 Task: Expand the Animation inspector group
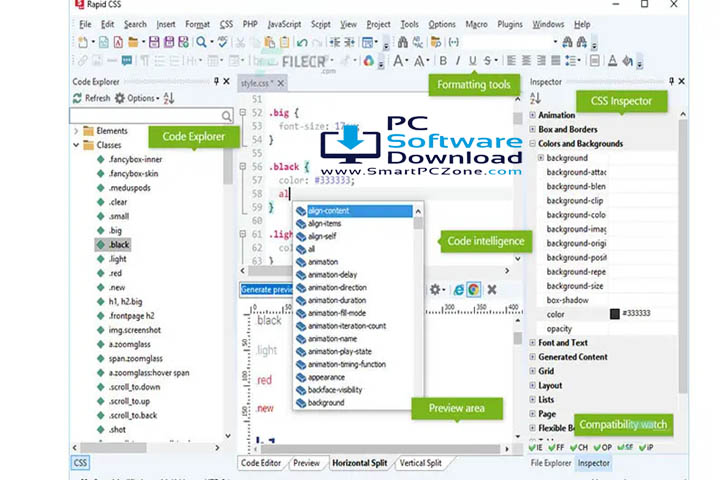coord(533,115)
